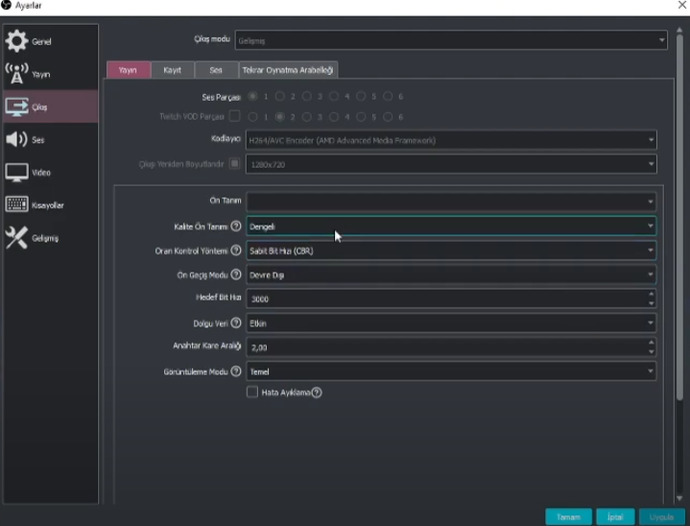Select Twitch VOD Parçası radio button 1
This screenshot has width=690, height=526.
point(253,117)
